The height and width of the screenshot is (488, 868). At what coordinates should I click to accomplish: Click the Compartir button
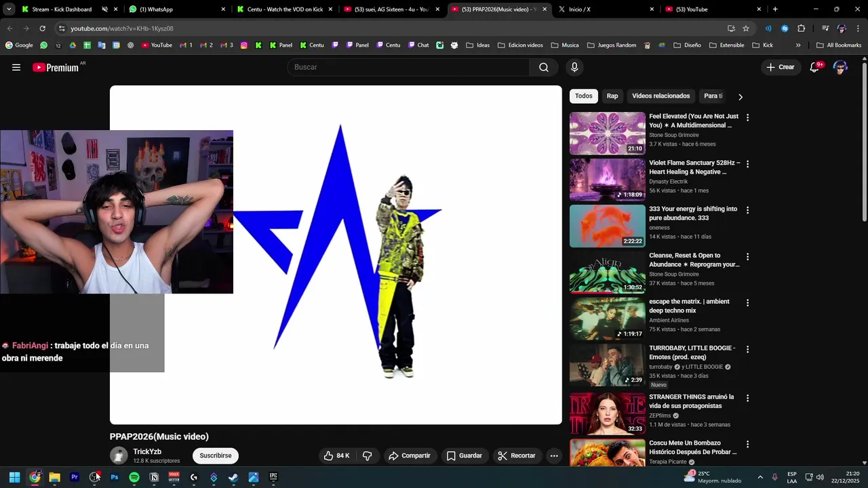(x=410, y=455)
